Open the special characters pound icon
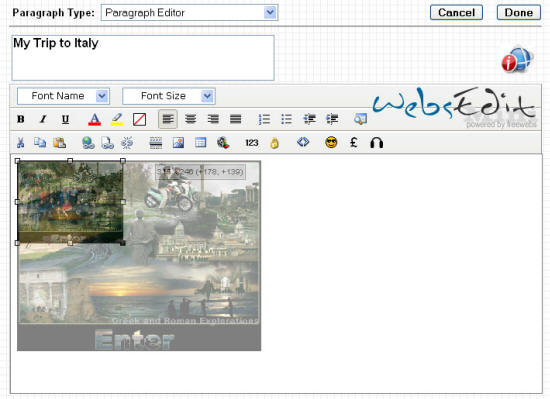550x399 pixels. (x=354, y=143)
